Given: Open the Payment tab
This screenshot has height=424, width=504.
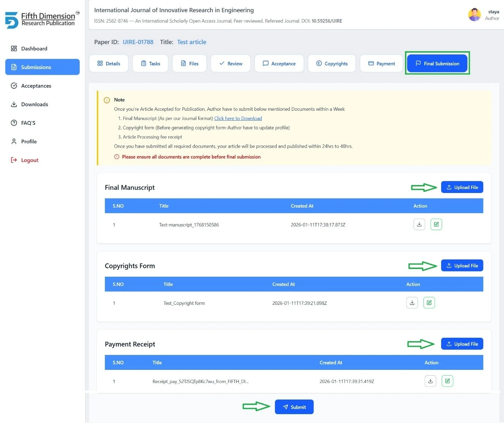Looking at the screenshot, I should pyautogui.click(x=382, y=64).
